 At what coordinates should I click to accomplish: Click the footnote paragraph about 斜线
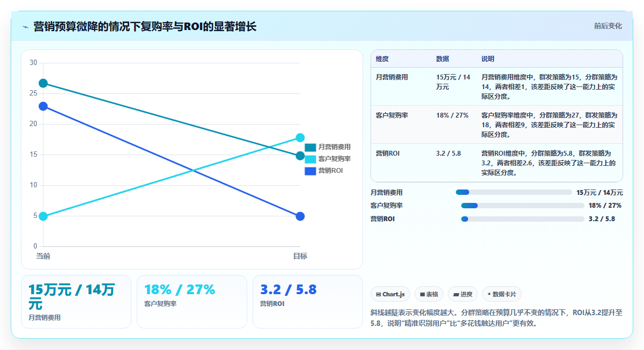tap(497, 318)
